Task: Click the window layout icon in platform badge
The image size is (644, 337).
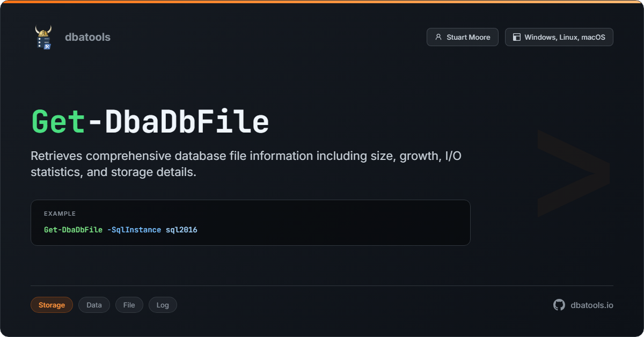Action: pyautogui.click(x=517, y=37)
